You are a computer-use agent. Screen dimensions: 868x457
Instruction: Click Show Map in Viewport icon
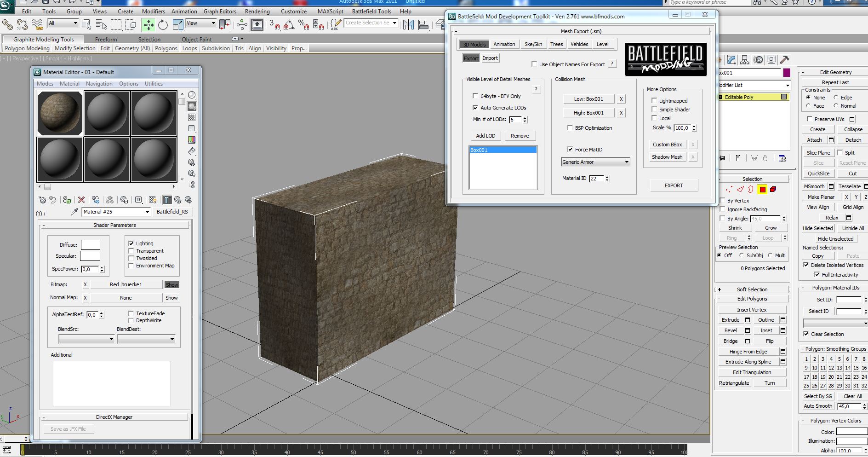pyautogui.click(x=153, y=200)
